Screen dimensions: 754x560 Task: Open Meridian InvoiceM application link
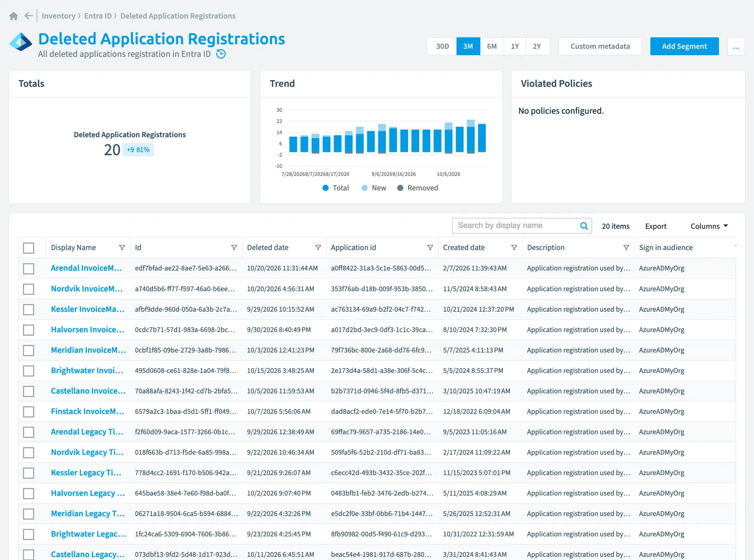point(88,350)
